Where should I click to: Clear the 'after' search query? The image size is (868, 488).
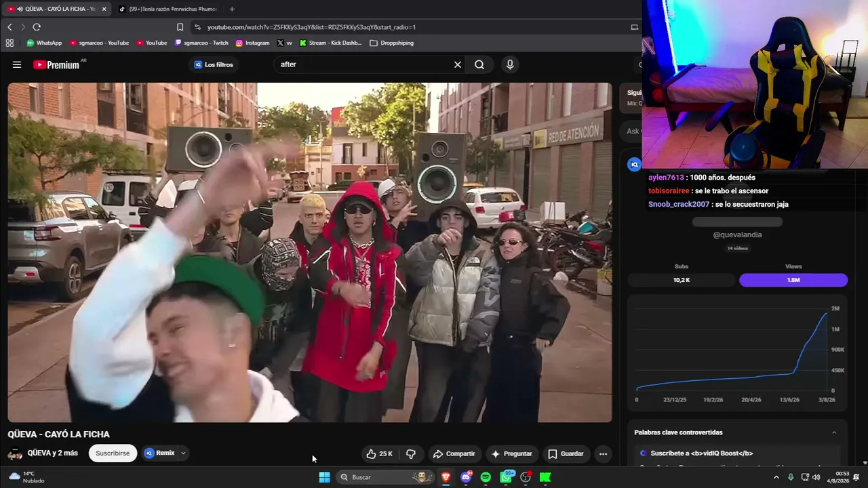point(458,64)
